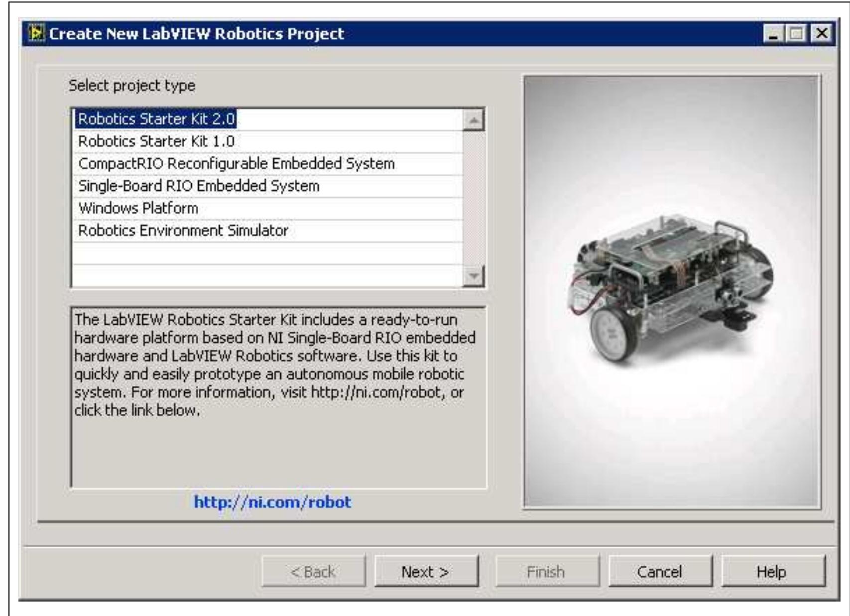Go to the next wizard step
Screen dimensions: 850x616
pos(426,572)
